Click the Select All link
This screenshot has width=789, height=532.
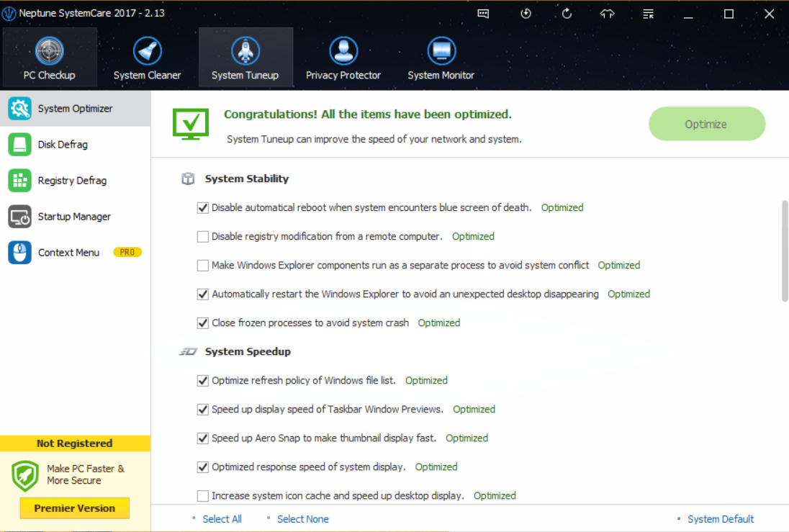tap(222, 519)
